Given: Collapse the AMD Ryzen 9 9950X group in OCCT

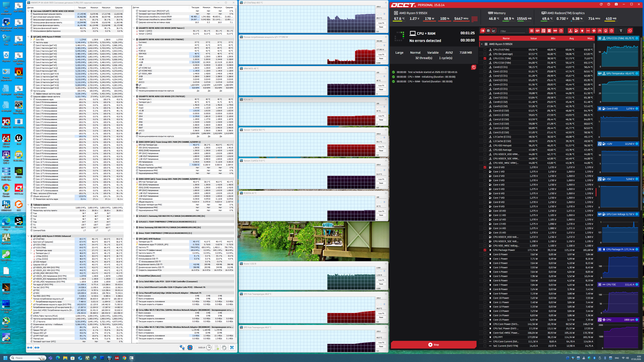Looking at the screenshot, I should tap(482, 44).
